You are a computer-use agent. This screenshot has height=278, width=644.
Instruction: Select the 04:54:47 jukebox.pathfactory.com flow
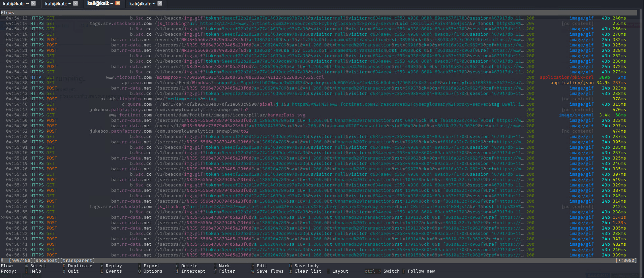(x=318, y=110)
